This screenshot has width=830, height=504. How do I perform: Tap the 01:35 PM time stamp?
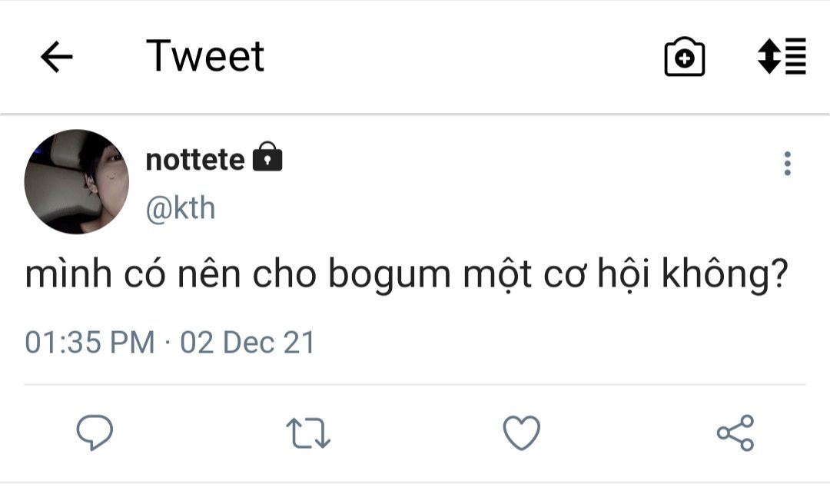[x=89, y=342]
